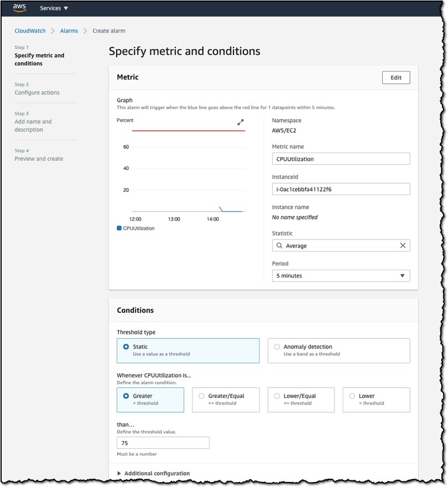Clear the Average statistic value
Viewport: 448px width, 487px height.
(403, 245)
